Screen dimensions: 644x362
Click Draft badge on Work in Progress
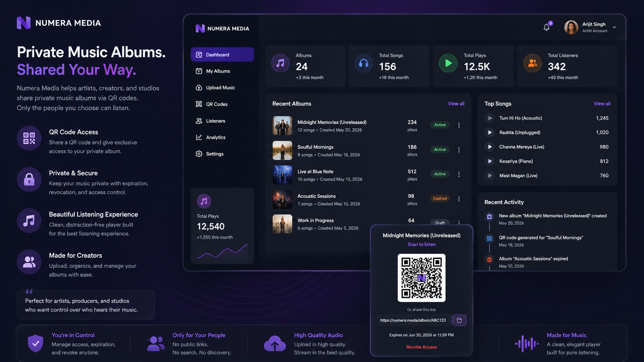(440, 223)
